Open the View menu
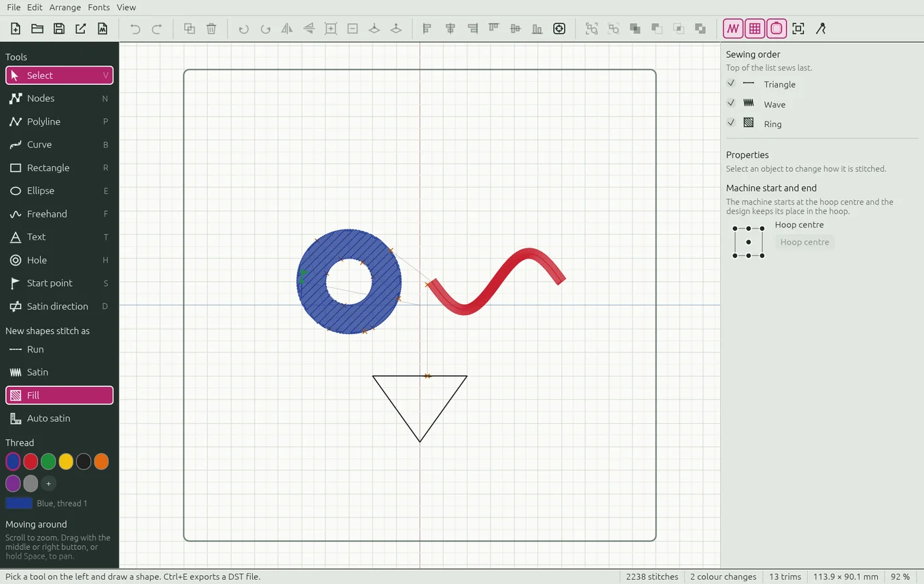 [x=126, y=7]
